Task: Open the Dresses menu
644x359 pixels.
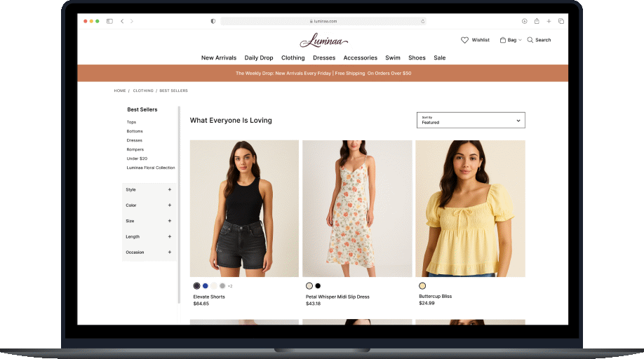Action: pyautogui.click(x=324, y=58)
